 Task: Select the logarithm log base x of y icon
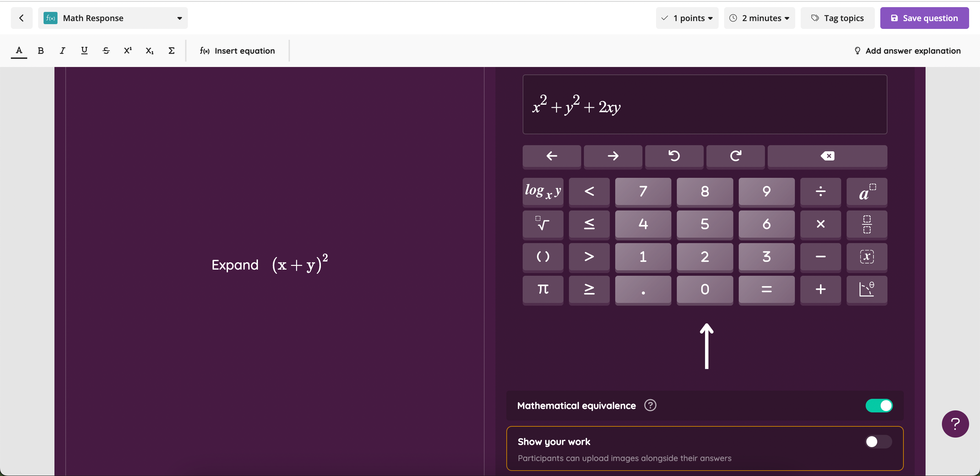pyautogui.click(x=543, y=192)
